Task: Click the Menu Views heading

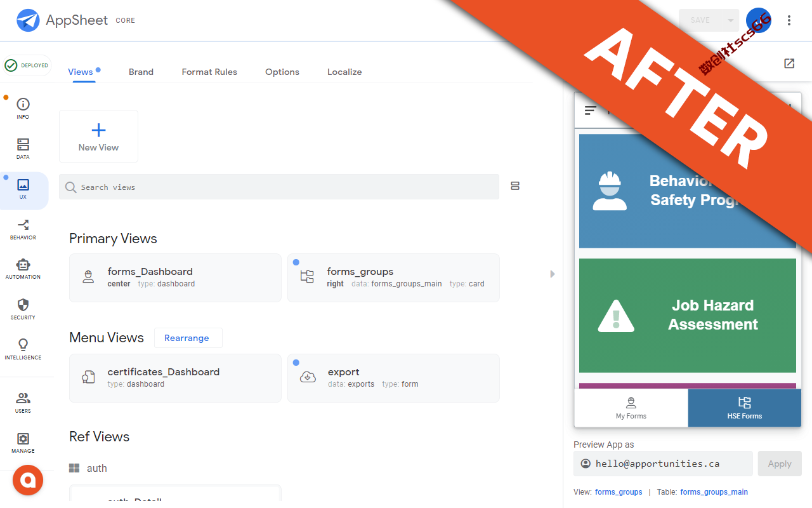Action: point(107,338)
